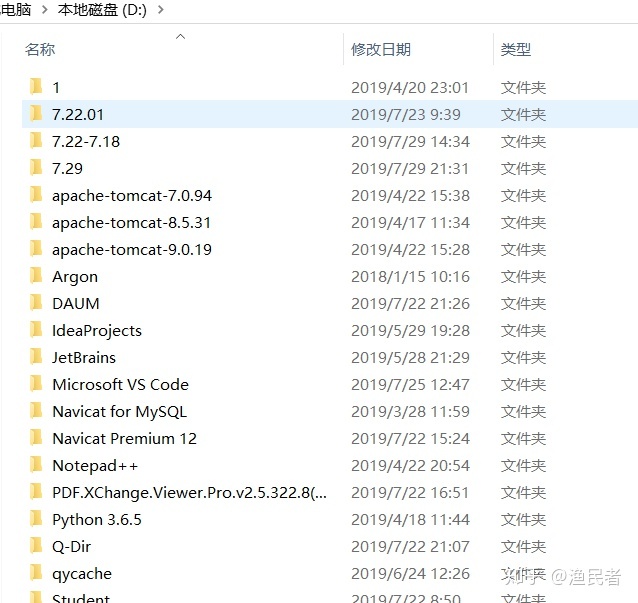Click the DAUM folder icon
Image resolution: width=638 pixels, height=603 pixels.
tap(36, 302)
